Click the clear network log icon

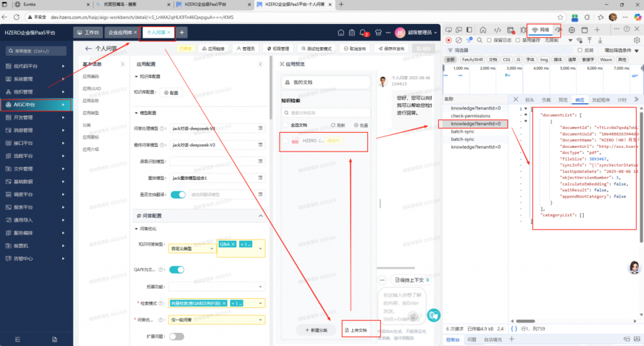click(457, 40)
